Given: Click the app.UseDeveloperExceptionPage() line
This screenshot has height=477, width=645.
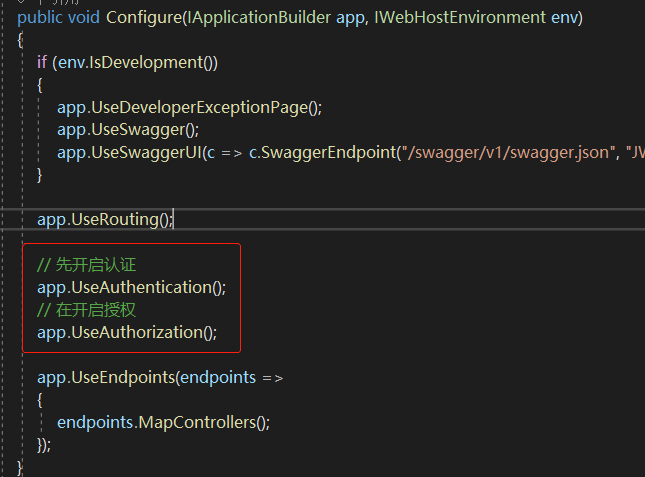Looking at the screenshot, I should pyautogui.click(x=189, y=107).
